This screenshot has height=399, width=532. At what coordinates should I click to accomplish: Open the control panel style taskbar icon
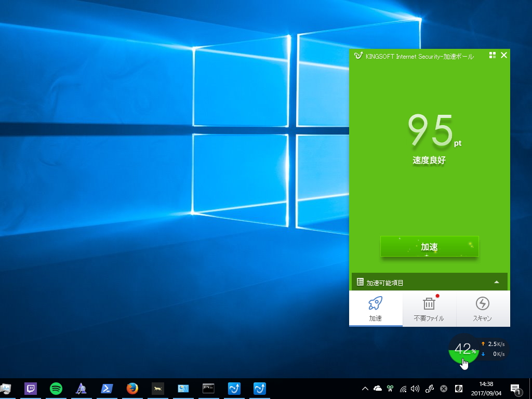tap(183, 389)
